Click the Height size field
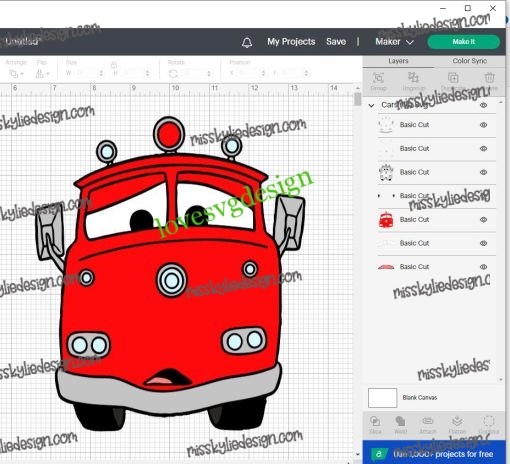Image resolution: width=510 pixels, height=464 pixels. (x=133, y=73)
